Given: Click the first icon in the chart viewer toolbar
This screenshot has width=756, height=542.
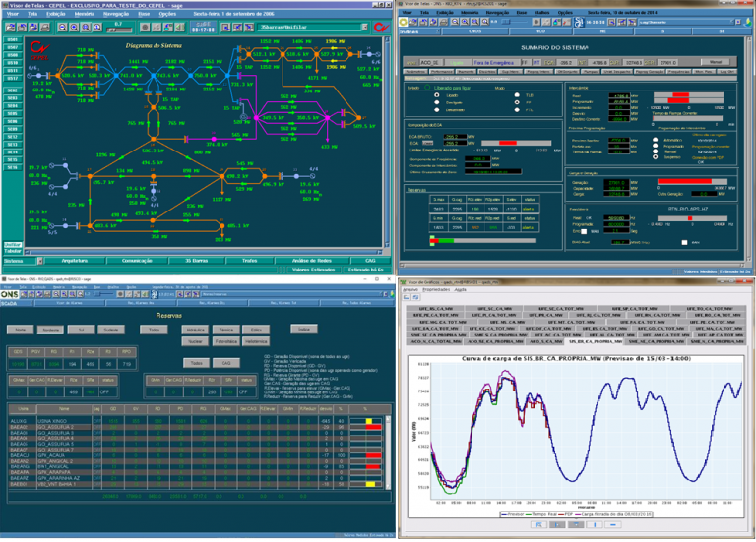Looking at the screenshot, I should [406, 299].
